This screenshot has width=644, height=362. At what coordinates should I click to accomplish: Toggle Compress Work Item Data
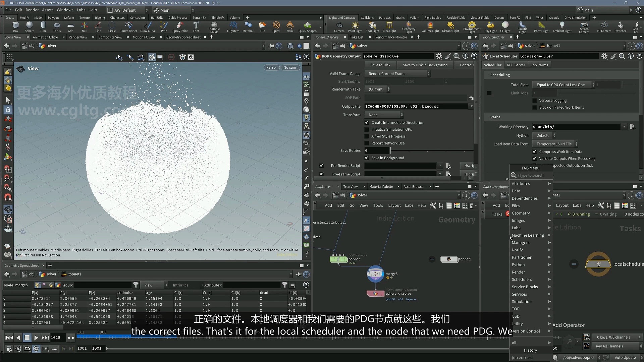coord(535,152)
